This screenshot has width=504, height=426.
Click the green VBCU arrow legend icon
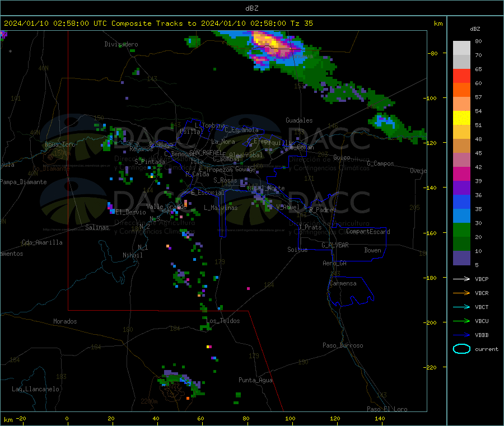[461, 321]
